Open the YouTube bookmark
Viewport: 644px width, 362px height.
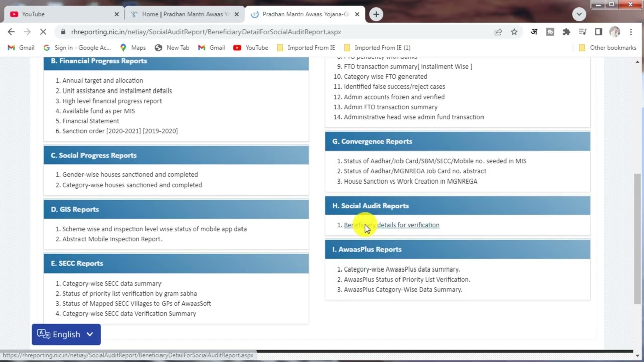251,48
